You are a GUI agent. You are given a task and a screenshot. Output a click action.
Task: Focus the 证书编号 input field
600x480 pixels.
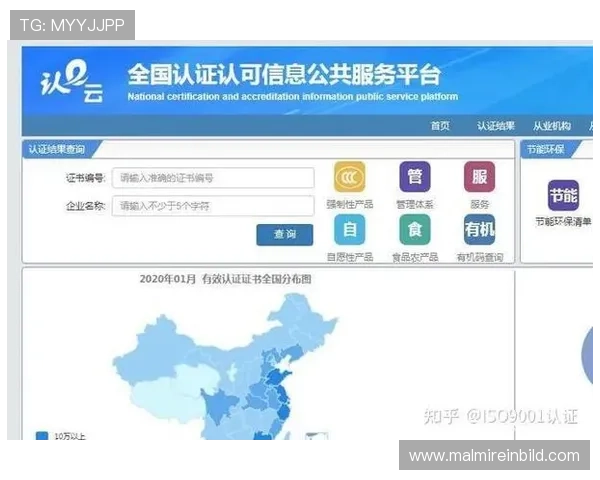213,178
